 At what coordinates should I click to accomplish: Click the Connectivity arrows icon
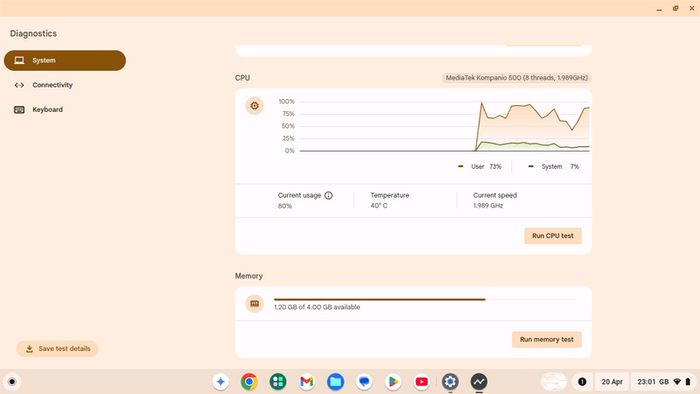tap(19, 85)
